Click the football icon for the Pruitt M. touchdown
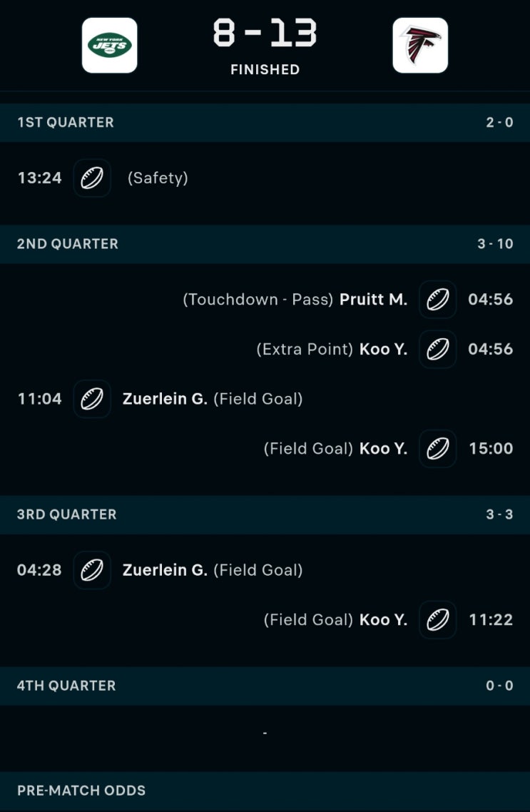The image size is (530, 812). (437, 299)
